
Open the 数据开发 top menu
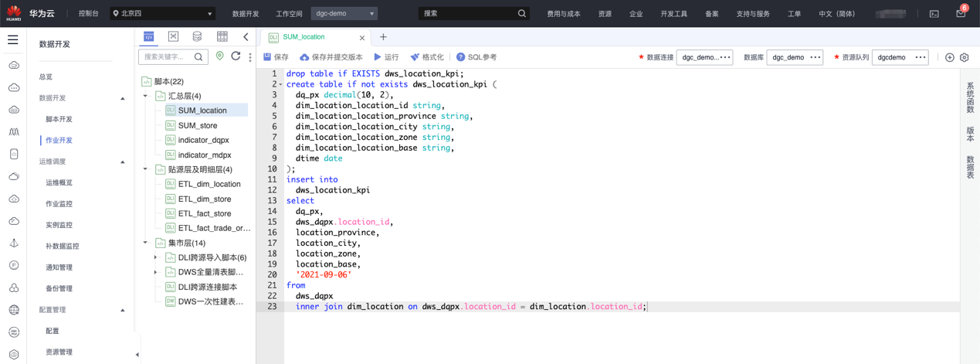tap(246, 13)
